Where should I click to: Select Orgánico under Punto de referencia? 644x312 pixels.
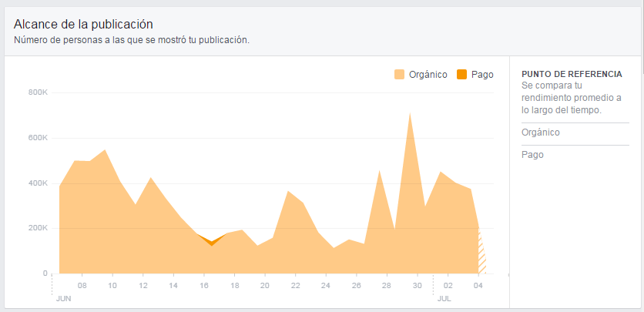pyautogui.click(x=541, y=133)
